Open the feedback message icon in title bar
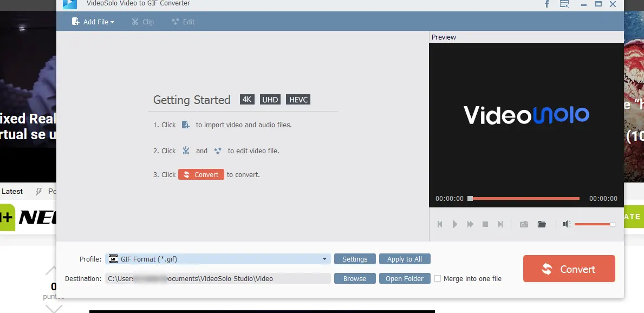 pyautogui.click(x=565, y=4)
